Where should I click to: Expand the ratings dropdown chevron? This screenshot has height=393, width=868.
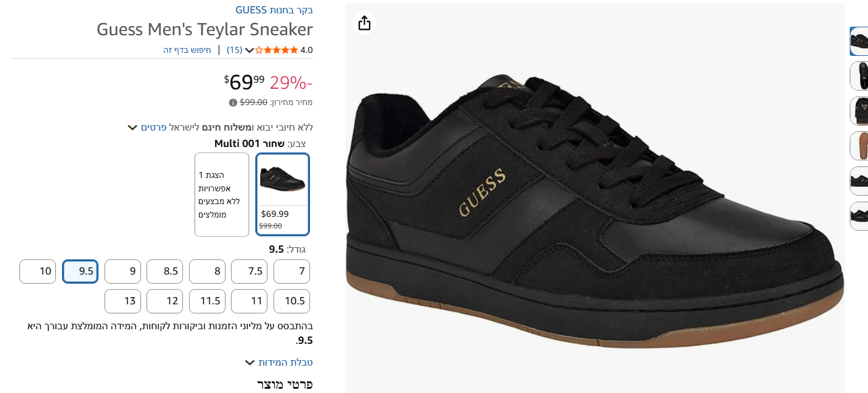249,50
